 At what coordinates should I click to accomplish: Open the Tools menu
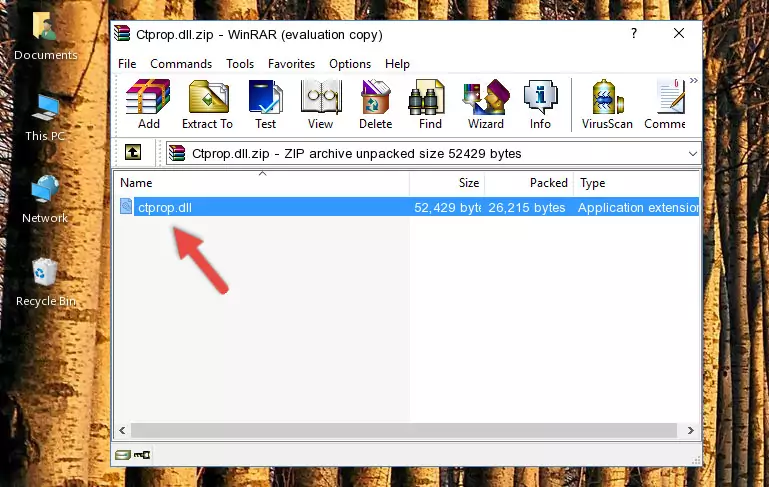(240, 64)
